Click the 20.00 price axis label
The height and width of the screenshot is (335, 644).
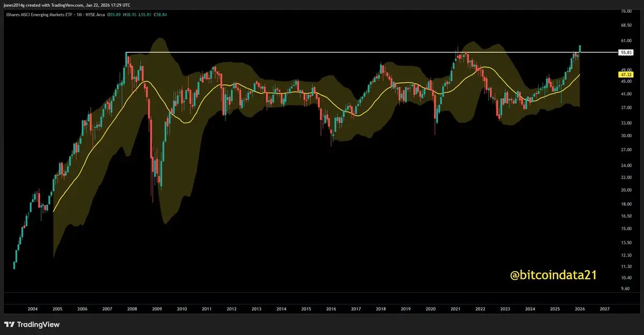click(x=626, y=190)
